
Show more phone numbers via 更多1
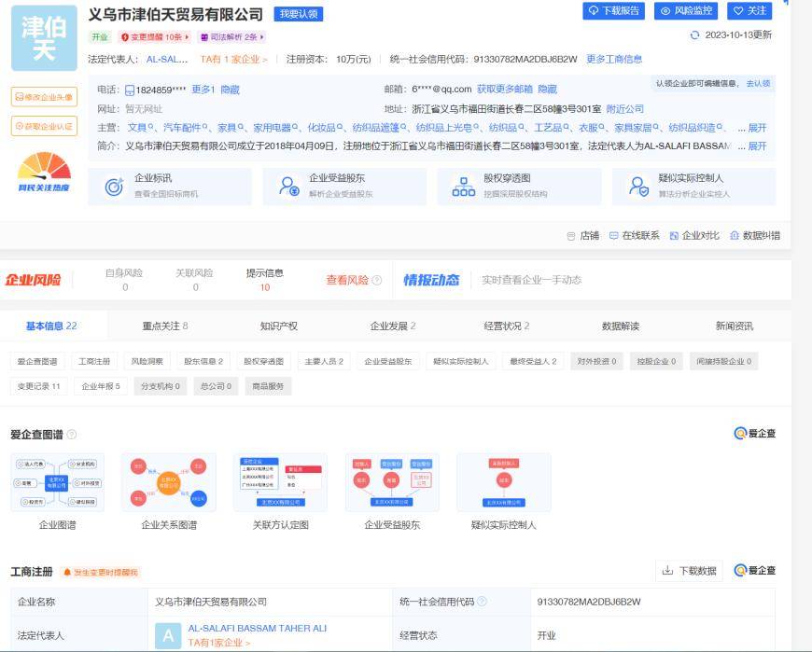[x=203, y=90]
